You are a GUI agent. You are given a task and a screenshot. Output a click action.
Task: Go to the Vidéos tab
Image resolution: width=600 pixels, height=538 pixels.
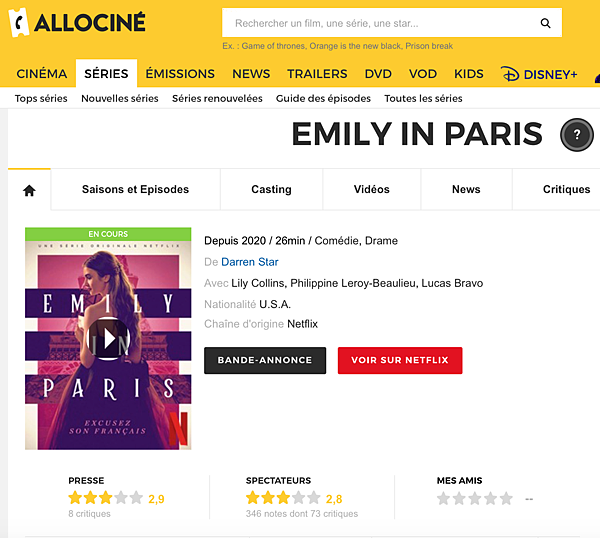pos(371,190)
